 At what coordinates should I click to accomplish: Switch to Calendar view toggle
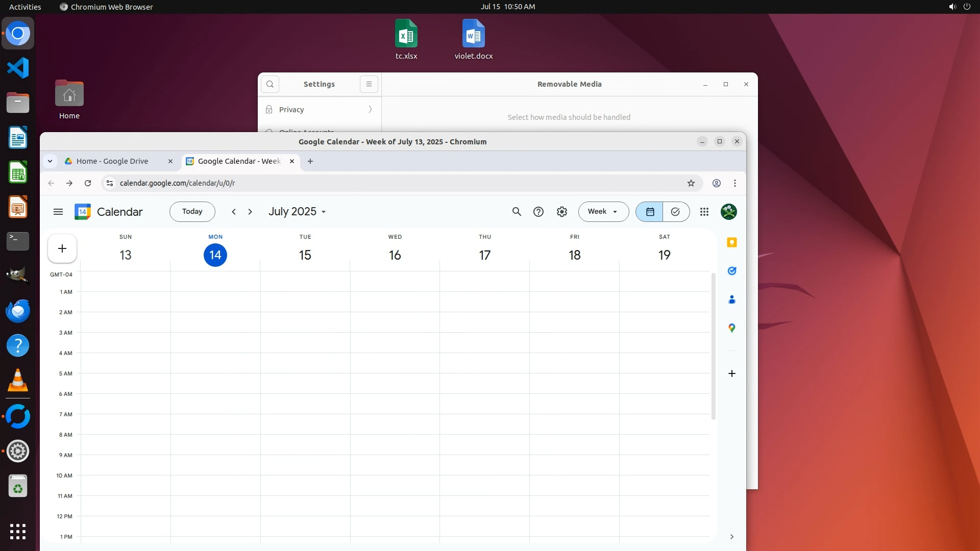[x=650, y=212]
